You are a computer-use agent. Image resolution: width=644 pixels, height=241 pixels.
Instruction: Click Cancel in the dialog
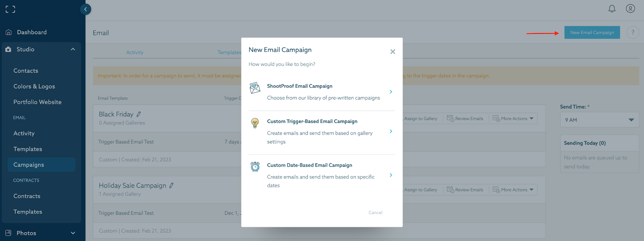point(375,212)
